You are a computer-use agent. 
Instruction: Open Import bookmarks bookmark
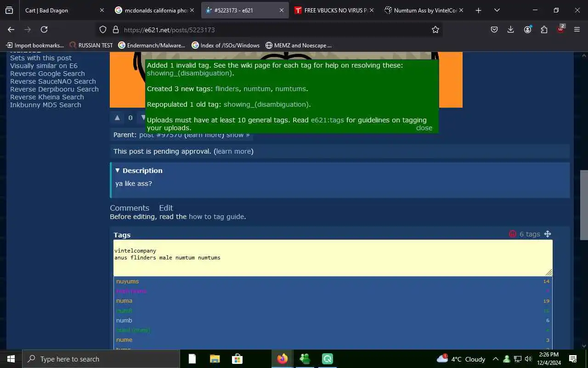pyautogui.click(x=35, y=45)
